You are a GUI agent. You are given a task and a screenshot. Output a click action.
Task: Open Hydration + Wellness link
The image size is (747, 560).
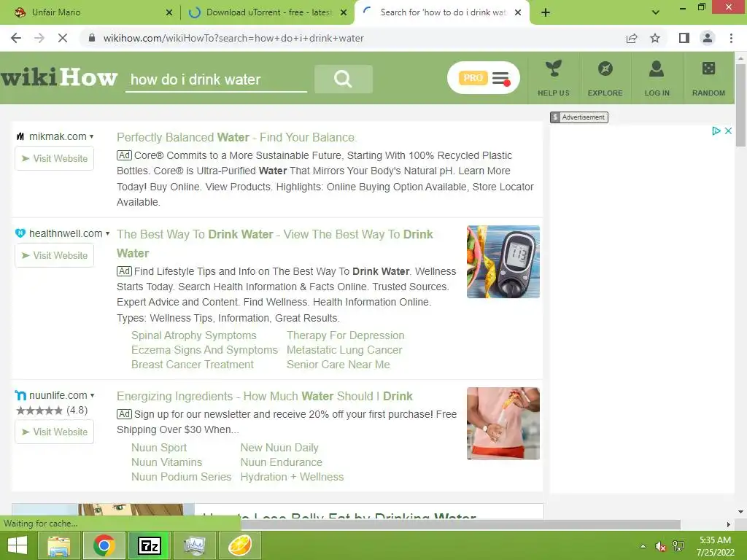(292, 477)
